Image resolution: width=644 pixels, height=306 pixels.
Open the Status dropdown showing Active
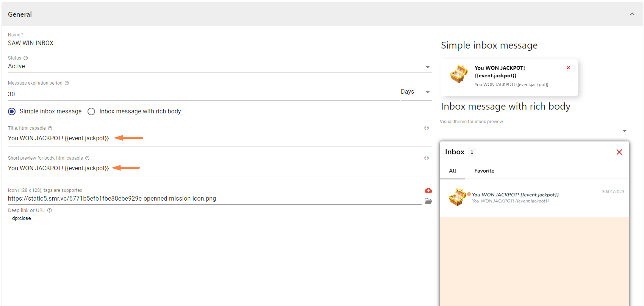pyautogui.click(x=220, y=67)
